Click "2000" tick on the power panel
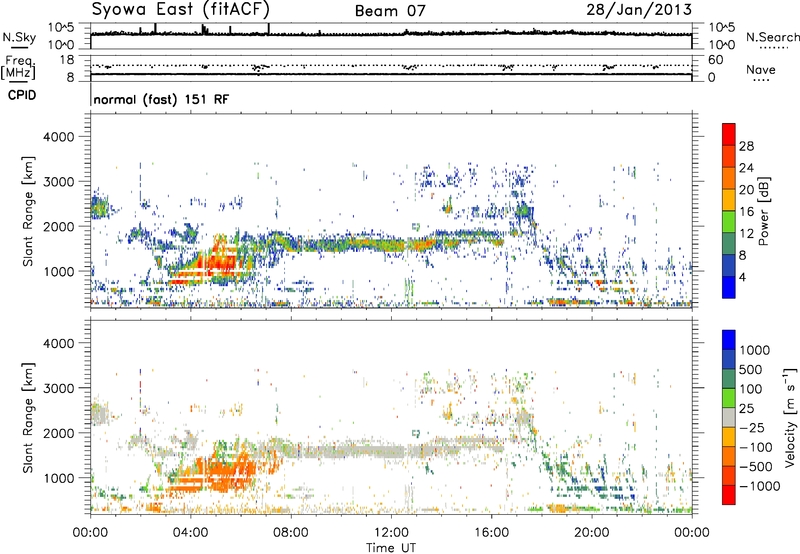The image size is (800, 554). tap(58, 226)
